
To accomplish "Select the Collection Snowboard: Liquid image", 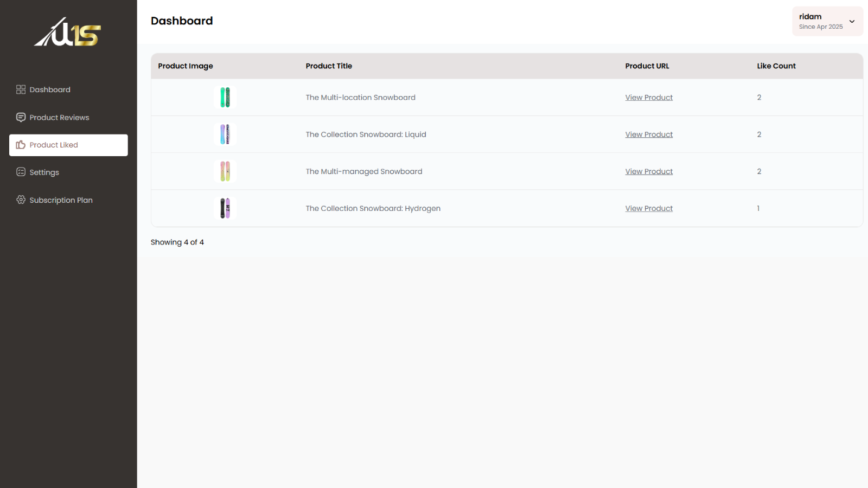I will (x=225, y=134).
